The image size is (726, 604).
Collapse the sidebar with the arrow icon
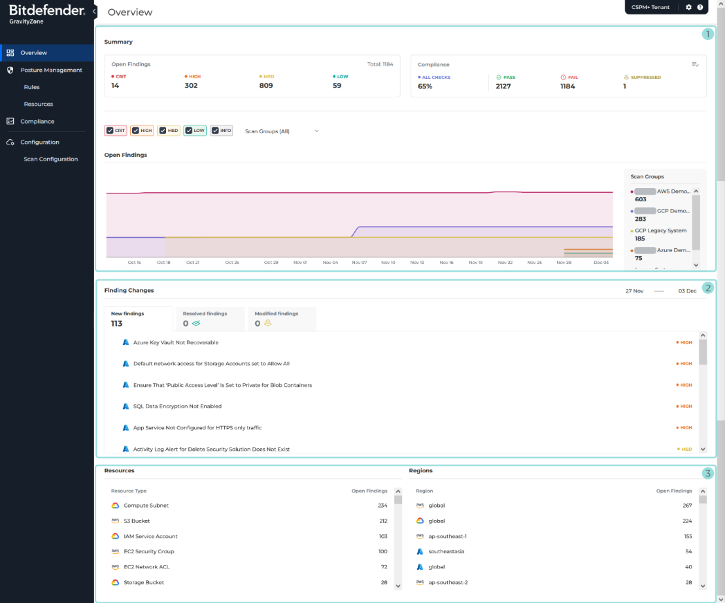94,11
